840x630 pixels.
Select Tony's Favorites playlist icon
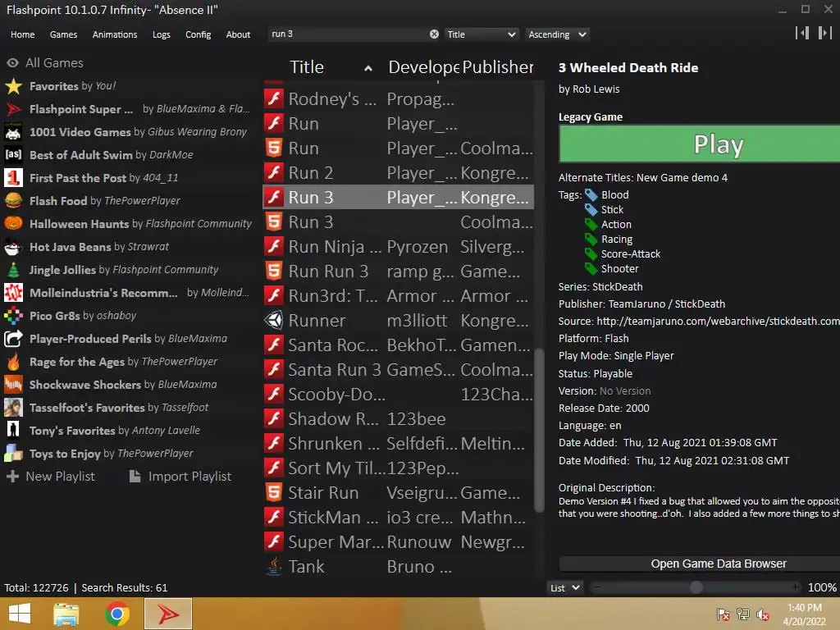point(13,430)
